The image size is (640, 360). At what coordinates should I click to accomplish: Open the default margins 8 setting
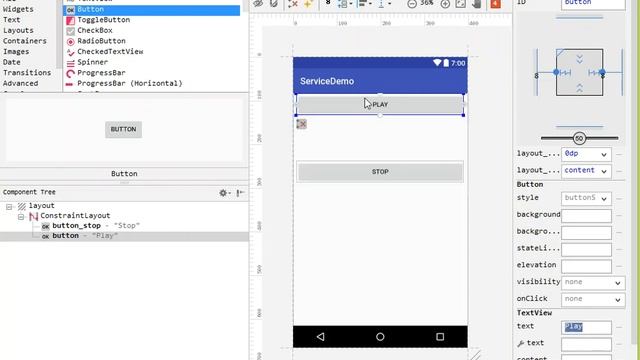[x=328, y=3]
